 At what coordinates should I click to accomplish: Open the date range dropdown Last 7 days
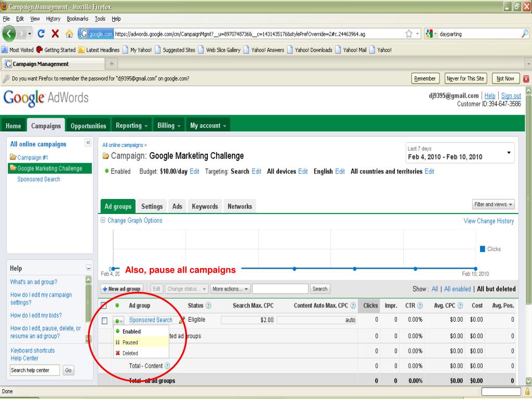(x=460, y=153)
